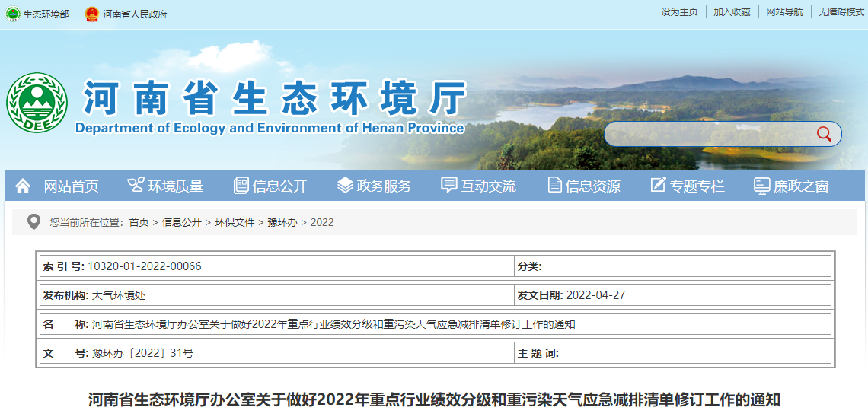Click the 廉政之窗 monitor icon
This screenshot has height=417, width=868.
tap(761, 186)
